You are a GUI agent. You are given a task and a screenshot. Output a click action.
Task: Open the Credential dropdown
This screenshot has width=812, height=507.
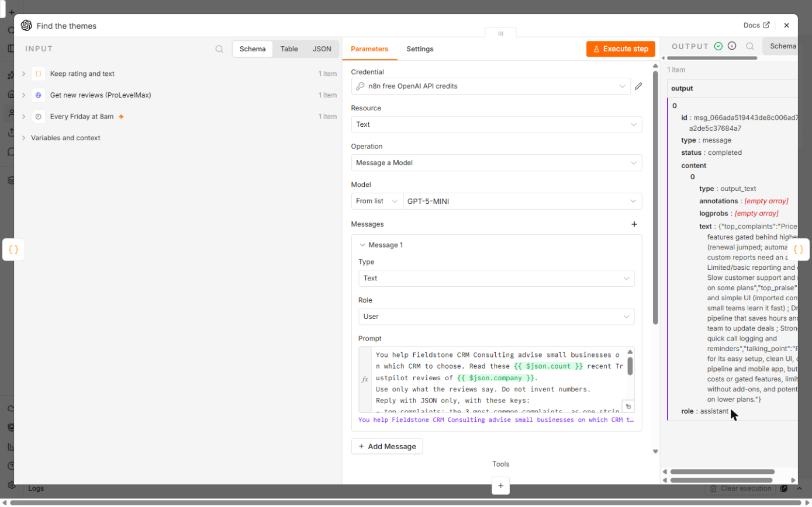tap(491, 86)
